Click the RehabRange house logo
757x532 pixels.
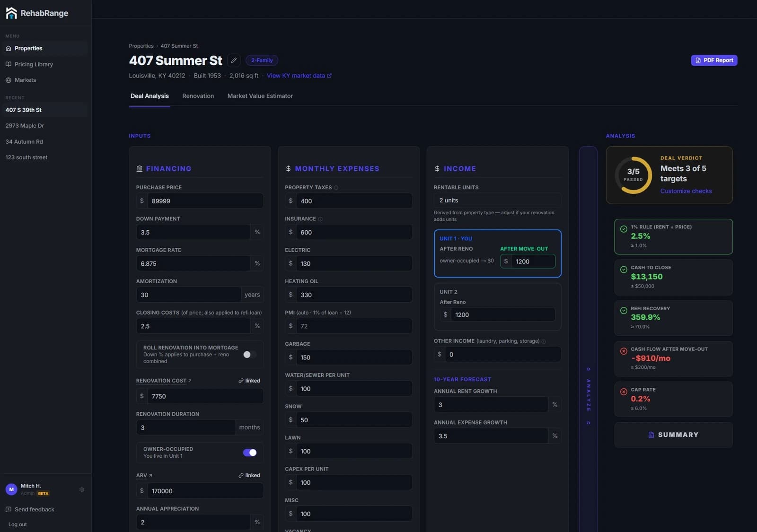click(x=11, y=13)
